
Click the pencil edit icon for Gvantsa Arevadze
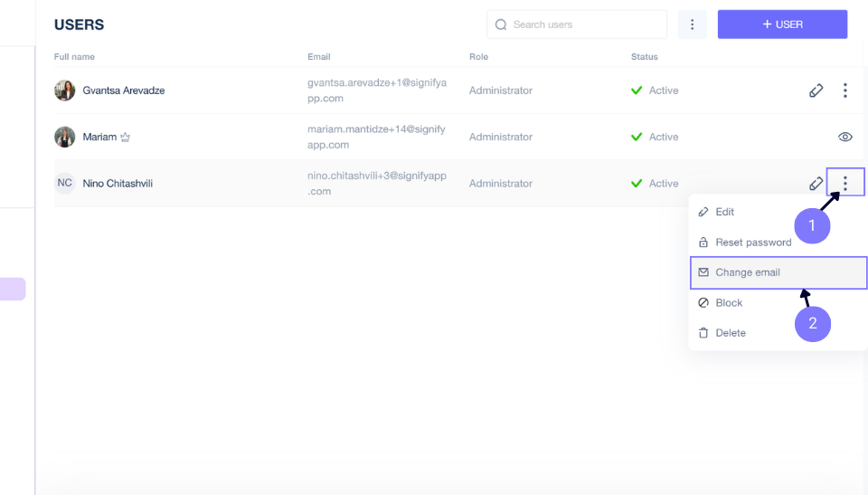tap(816, 90)
